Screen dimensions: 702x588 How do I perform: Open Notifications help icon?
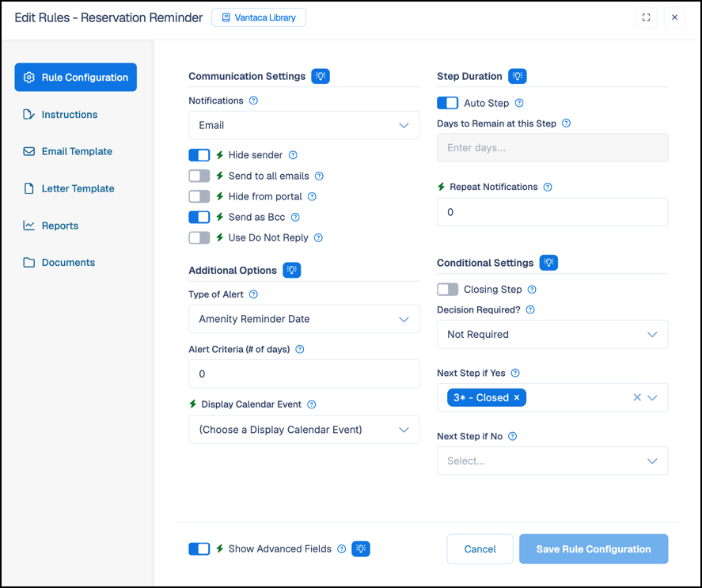coord(253,101)
